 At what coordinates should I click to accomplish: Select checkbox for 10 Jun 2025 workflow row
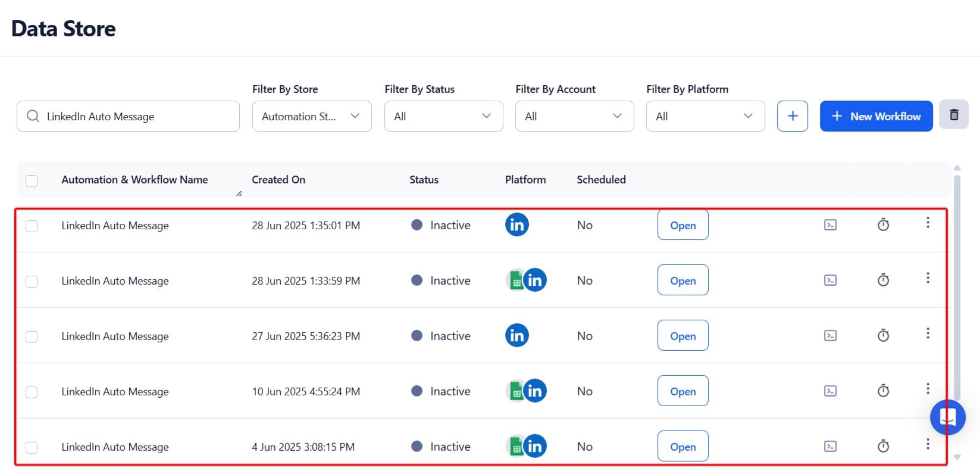(x=32, y=392)
